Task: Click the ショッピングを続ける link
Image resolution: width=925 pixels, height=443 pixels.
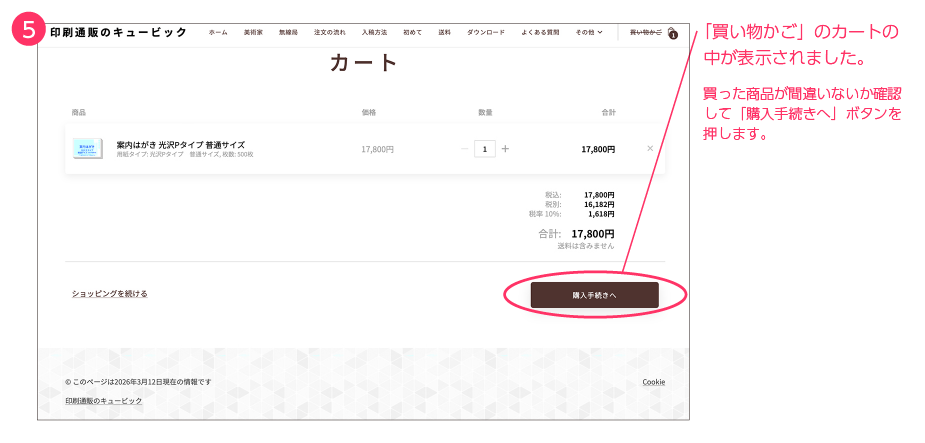Action: pos(109,294)
